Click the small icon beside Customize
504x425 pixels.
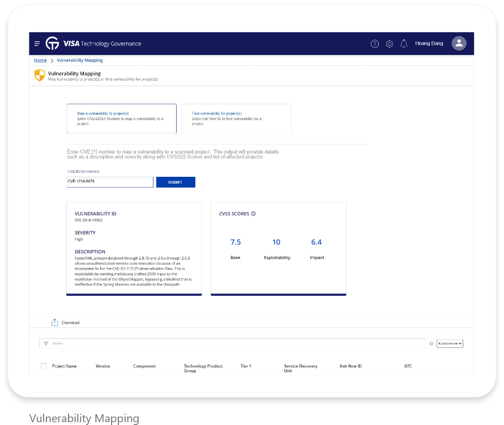click(431, 343)
